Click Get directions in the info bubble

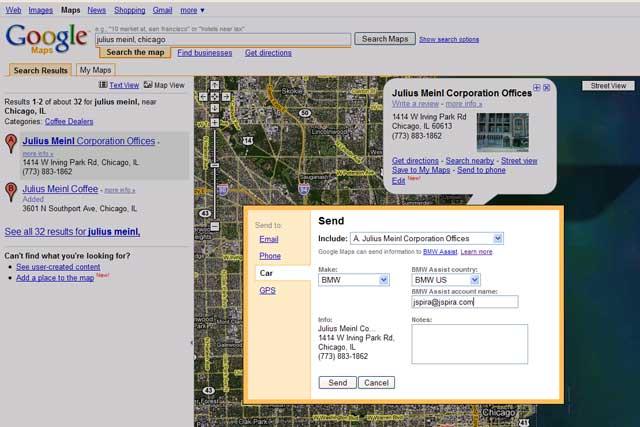[415, 161]
